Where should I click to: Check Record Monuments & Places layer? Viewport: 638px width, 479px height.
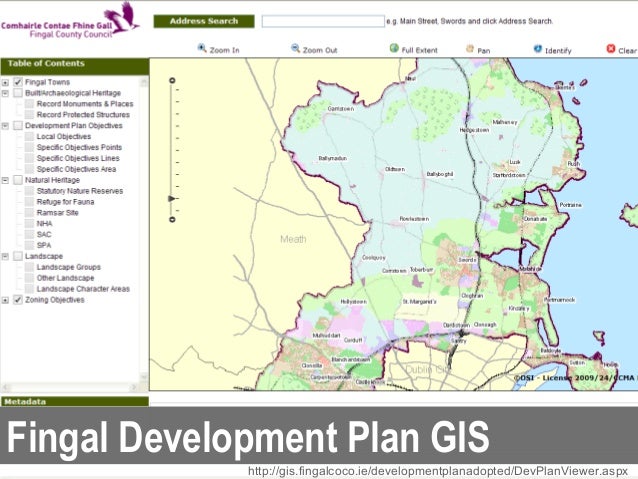[x=29, y=104]
